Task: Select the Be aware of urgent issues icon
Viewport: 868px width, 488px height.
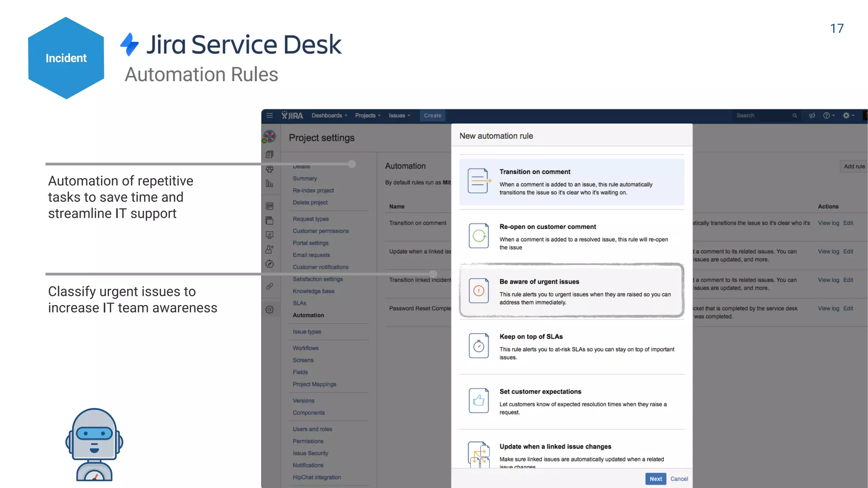Action: tap(479, 291)
